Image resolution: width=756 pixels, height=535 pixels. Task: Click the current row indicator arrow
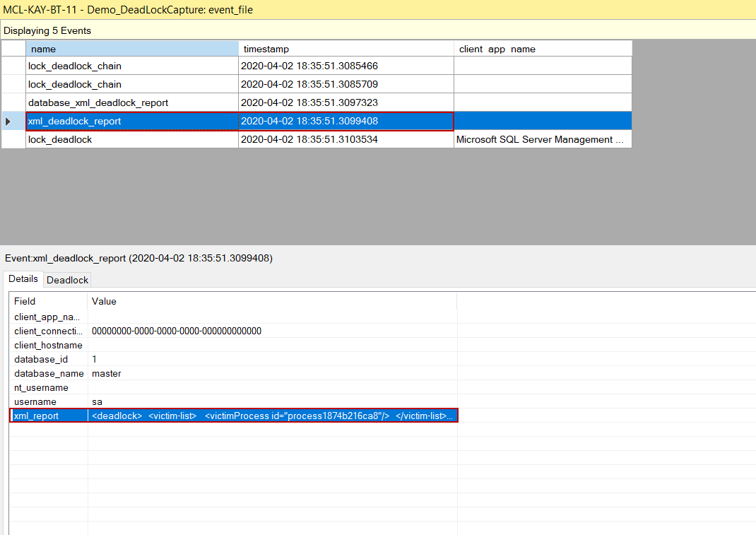(x=8, y=121)
